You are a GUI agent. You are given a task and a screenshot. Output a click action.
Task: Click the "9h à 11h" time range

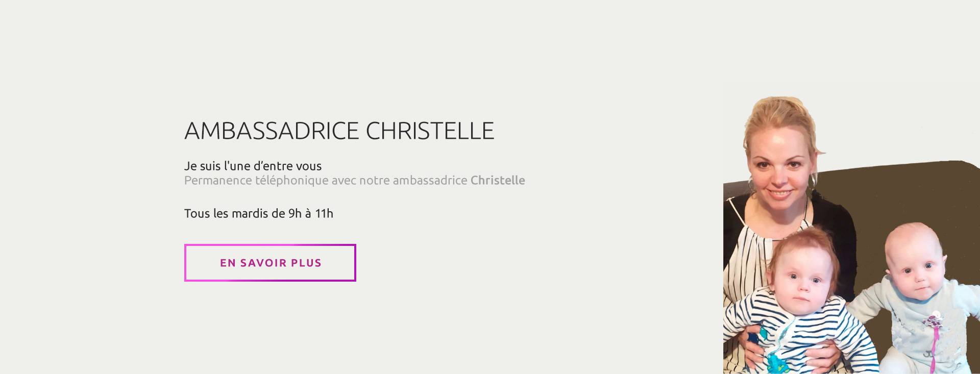pyautogui.click(x=310, y=214)
